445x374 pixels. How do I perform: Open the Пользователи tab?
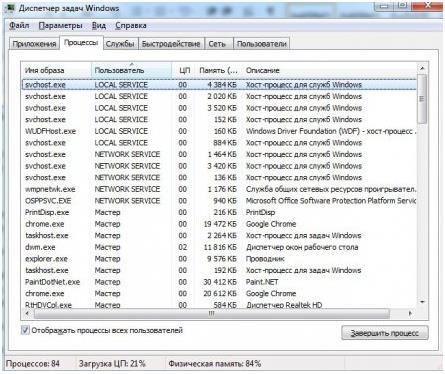coord(262,44)
